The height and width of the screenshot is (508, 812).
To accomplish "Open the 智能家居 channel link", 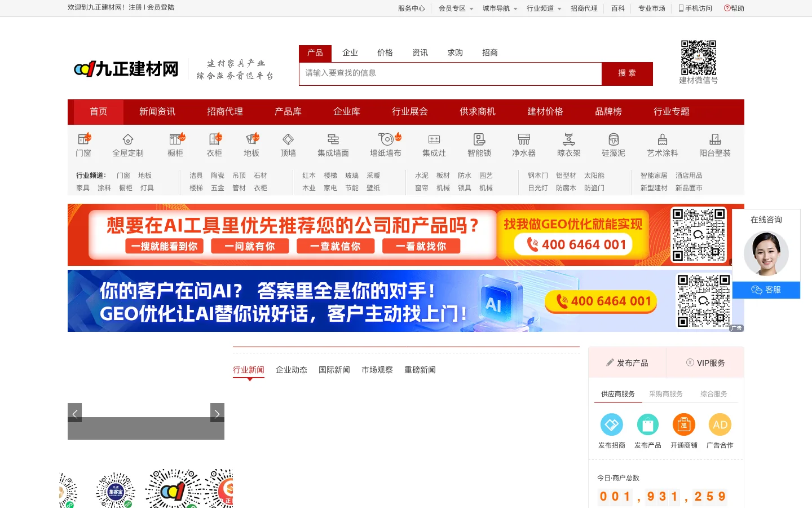I will tap(654, 176).
